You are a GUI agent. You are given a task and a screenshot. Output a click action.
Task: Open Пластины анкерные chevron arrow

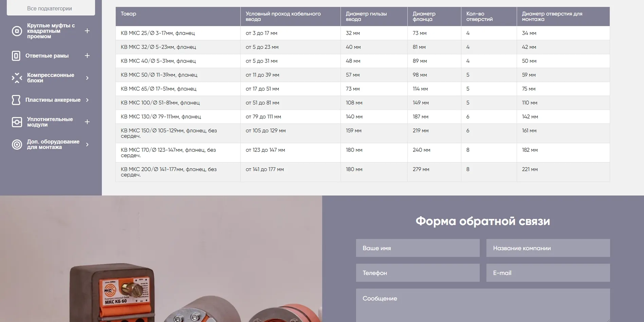coord(87,100)
